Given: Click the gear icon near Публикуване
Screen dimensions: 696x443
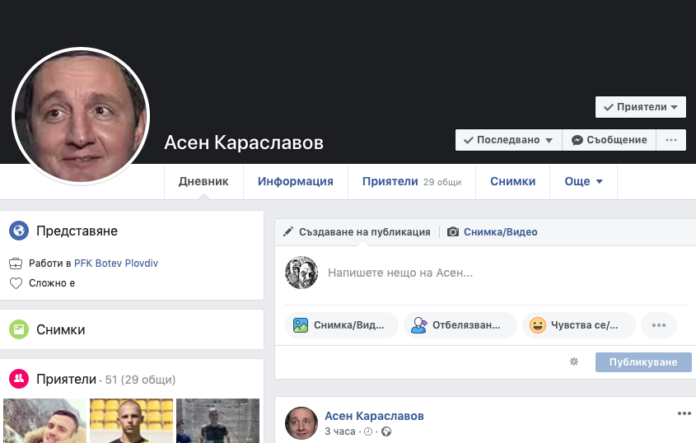Looking at the screenshot, I should tap(574, 362).
